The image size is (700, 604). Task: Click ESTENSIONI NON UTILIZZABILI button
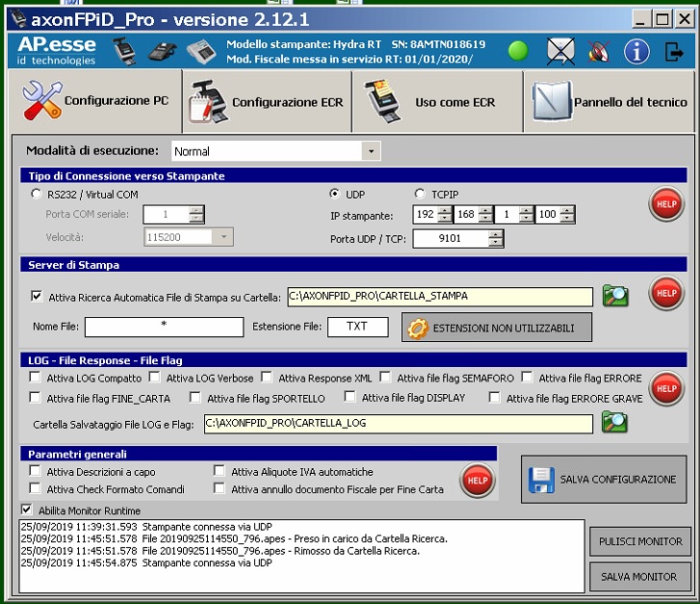497,328
